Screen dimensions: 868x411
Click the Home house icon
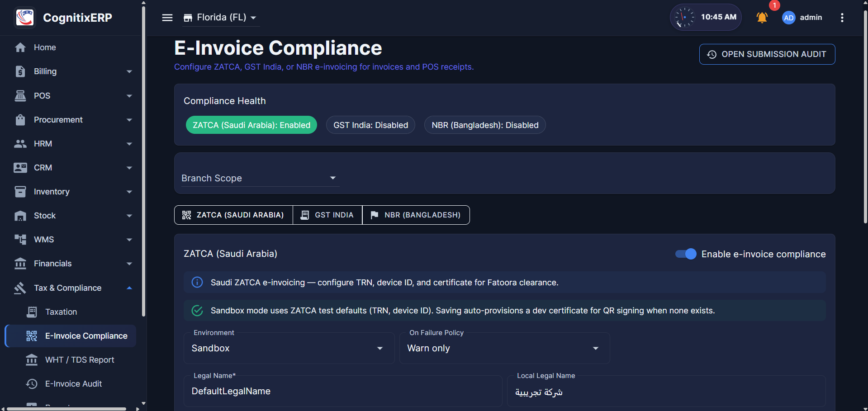point(20,47)
